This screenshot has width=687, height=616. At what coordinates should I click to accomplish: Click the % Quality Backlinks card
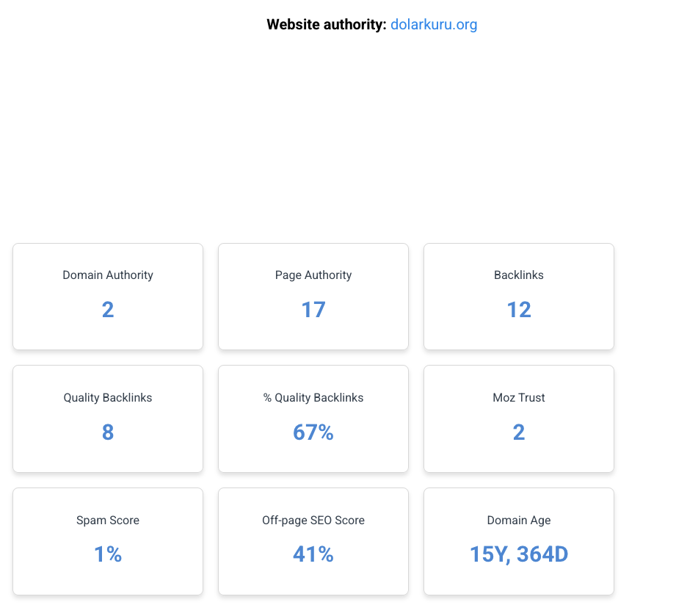click(313, 418)
